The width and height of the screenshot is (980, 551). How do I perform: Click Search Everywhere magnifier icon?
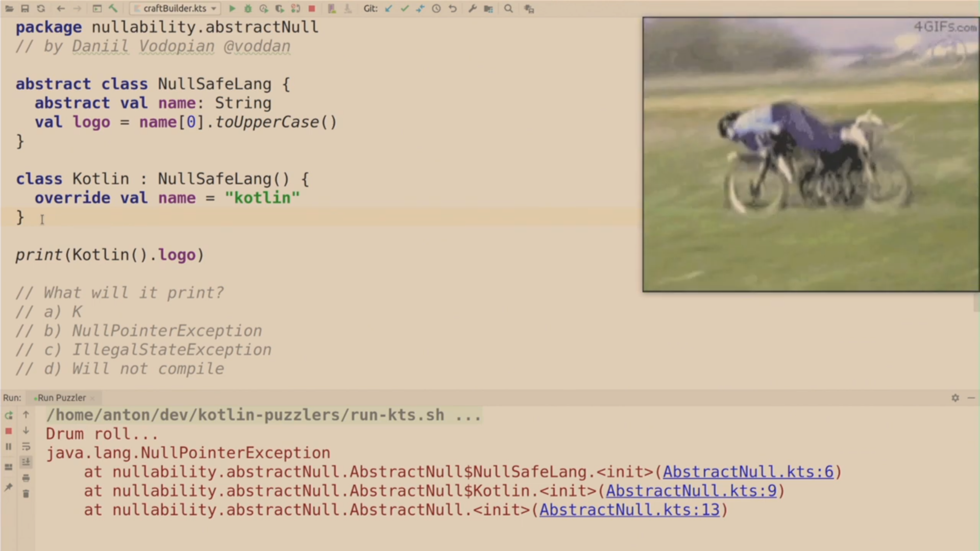[508, 9]
